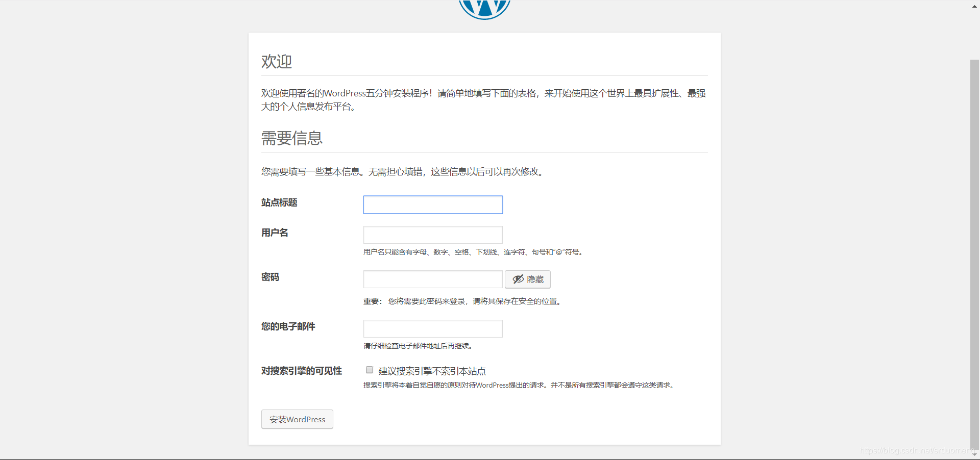Click the WordPress logo at top

(x=484, y=9)
